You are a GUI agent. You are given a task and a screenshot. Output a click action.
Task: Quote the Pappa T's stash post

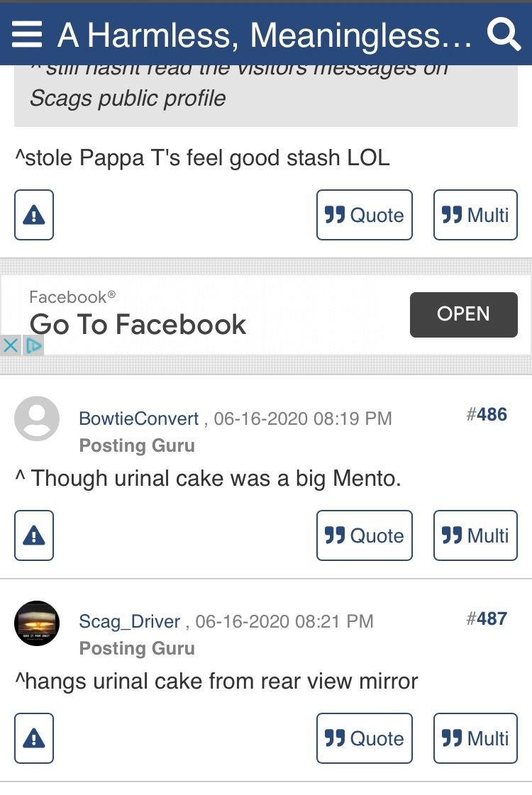[x=364, y=215]
